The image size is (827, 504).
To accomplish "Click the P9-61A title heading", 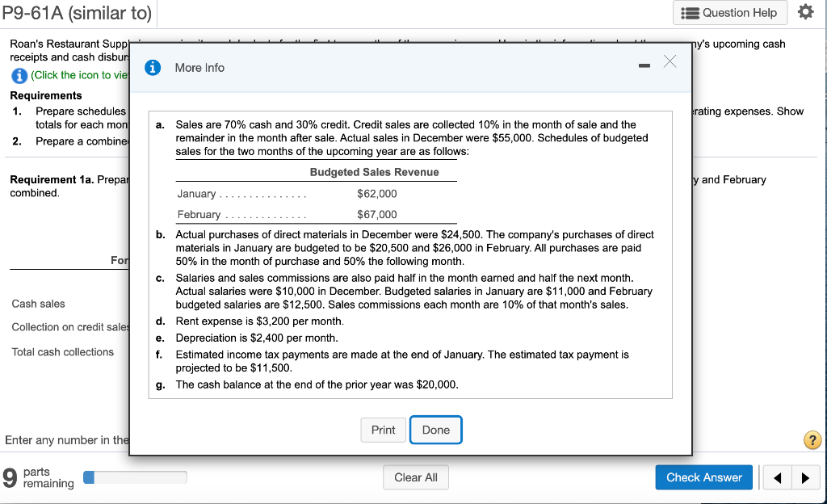I will click(x=78, y=13).
